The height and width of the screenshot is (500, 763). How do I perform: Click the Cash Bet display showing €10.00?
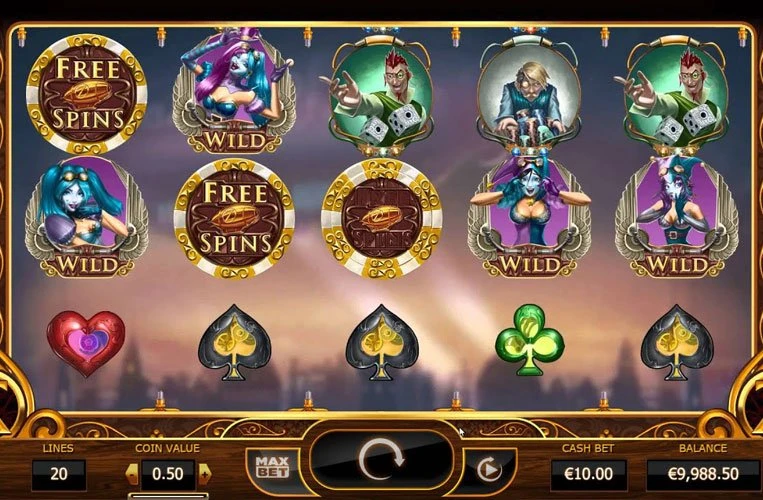click(x=588, y=474)
